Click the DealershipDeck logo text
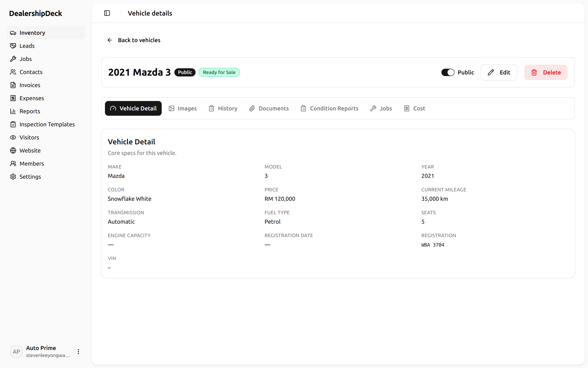Image resolution: width=588 pixels, height=368 pixels. point(36,13)
